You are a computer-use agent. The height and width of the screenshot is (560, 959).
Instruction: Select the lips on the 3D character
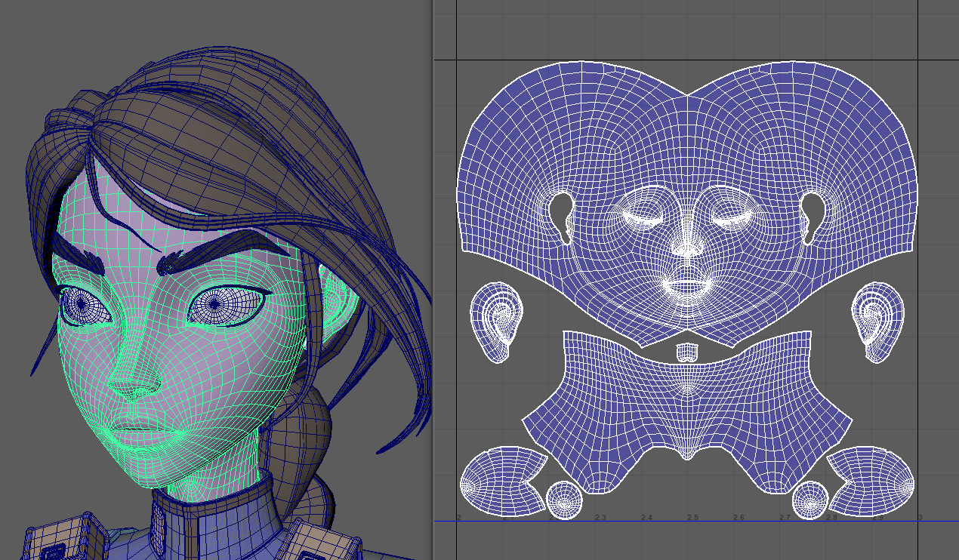[x=143, y=432]
